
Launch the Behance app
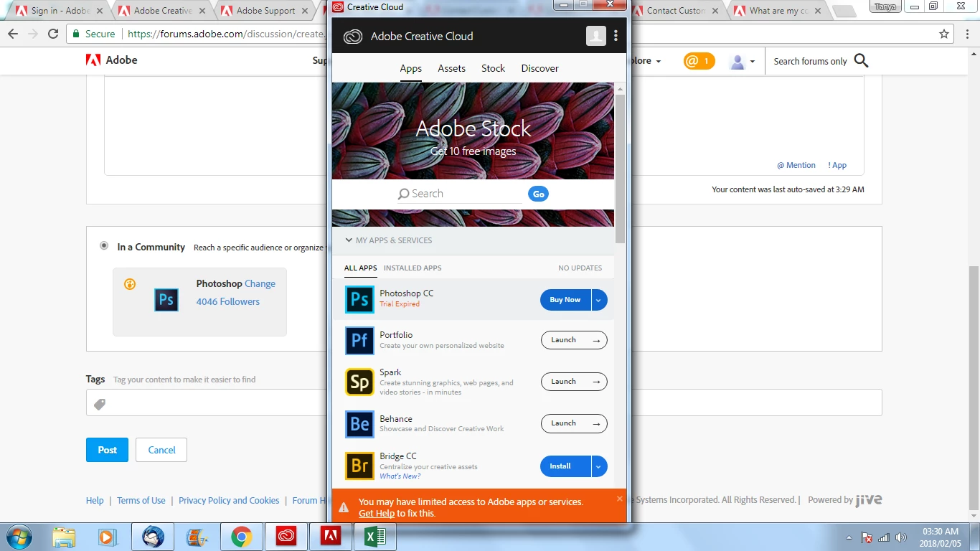coord(574,423)
